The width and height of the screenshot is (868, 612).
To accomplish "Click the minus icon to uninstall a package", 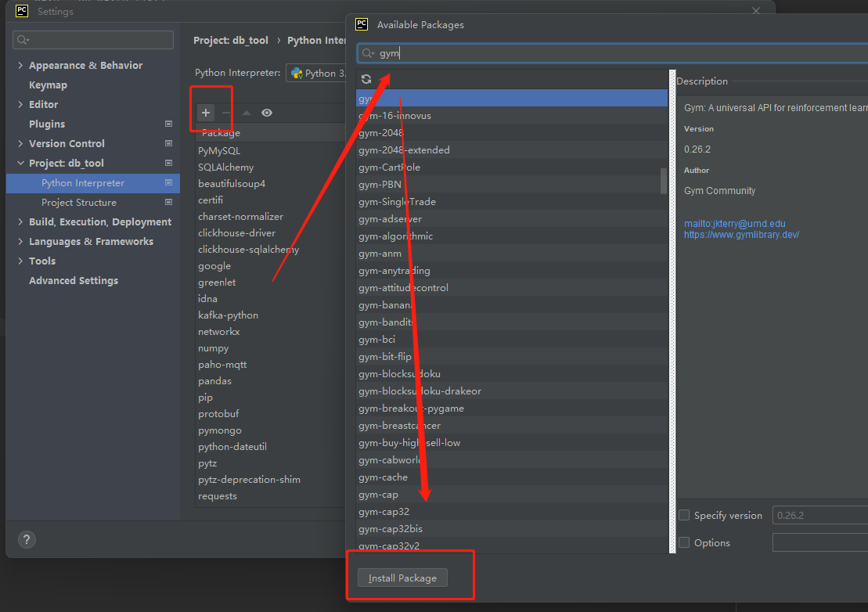I will pyautogui.click(x=226, y=113).
